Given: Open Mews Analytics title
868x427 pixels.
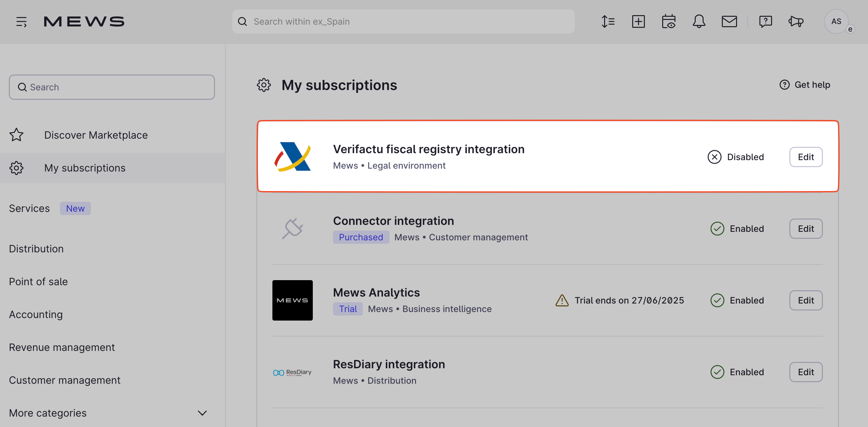Looking at the screenshot, I should click(x=376, y=292).
